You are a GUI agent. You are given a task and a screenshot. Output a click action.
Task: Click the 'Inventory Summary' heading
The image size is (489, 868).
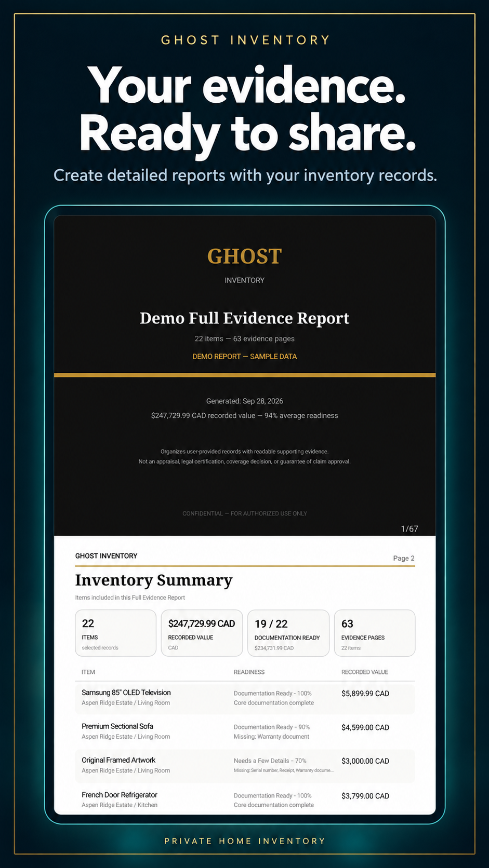[154, 580]
